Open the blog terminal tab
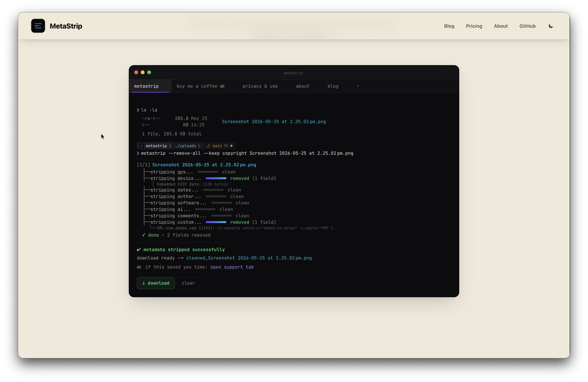This screenshot has width=588, height=382. 333,86
